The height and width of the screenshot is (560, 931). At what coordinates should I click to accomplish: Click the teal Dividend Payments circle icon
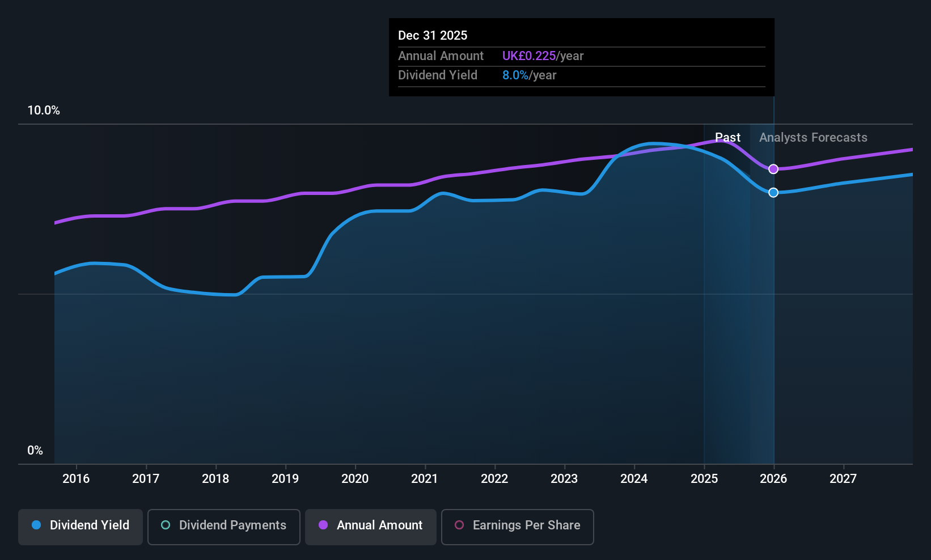[165, 525]
